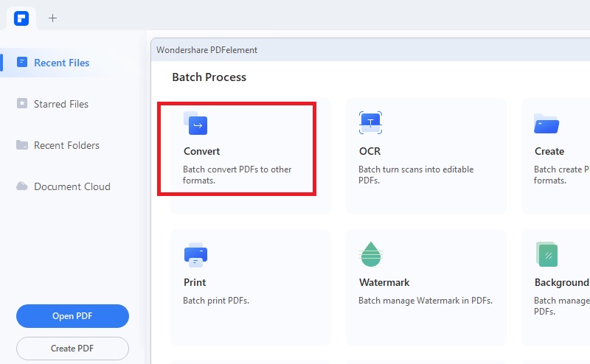590x364 pixels.
Task: Open Starred Files section
Action: pyautogui.click(x=61, y=104)
